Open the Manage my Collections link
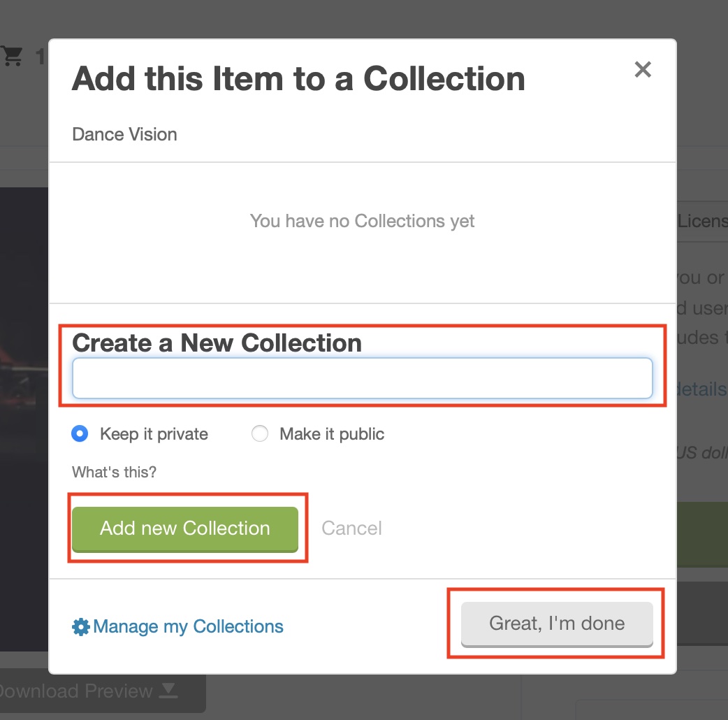Viewport: 728px width, 720px height. pos(188,626)
